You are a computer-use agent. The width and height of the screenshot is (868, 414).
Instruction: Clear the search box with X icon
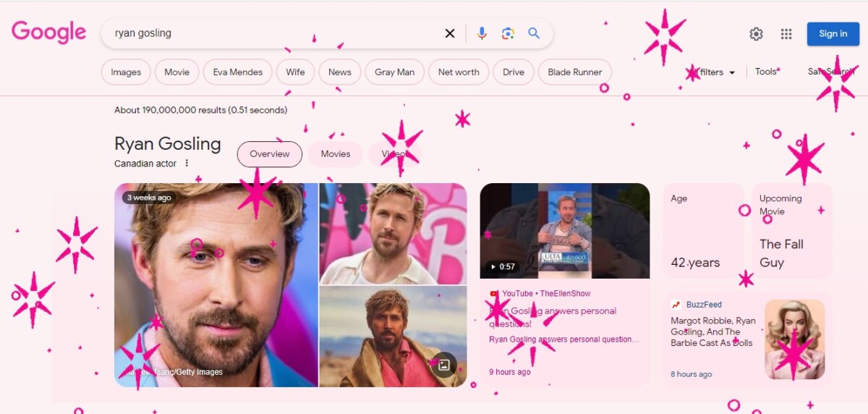click(450, 33)
